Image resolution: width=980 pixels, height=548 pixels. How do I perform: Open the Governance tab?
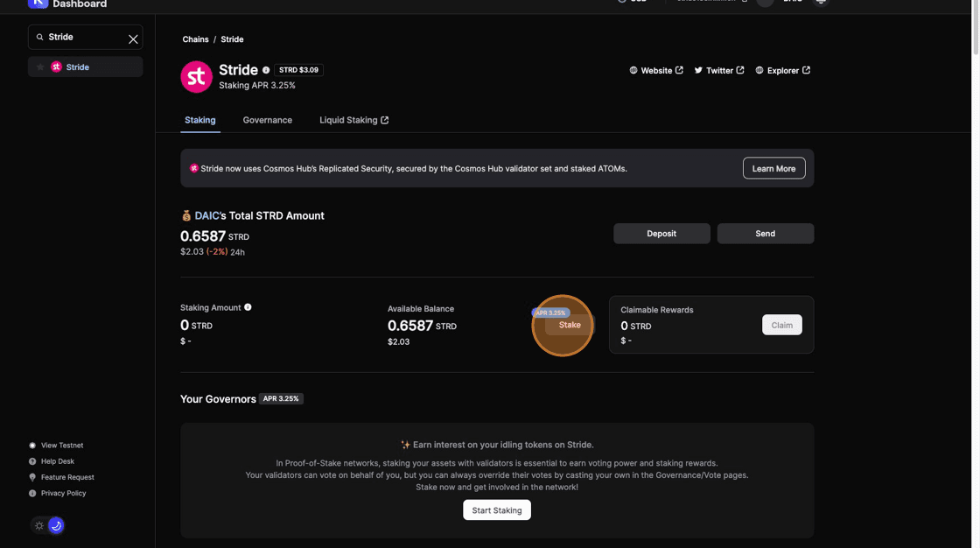coord(268,120)
